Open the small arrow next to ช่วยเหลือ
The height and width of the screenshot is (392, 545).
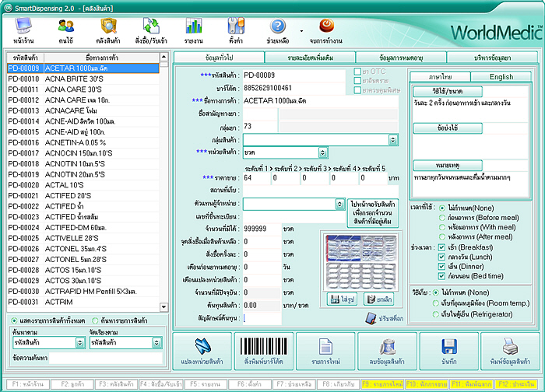301,31
